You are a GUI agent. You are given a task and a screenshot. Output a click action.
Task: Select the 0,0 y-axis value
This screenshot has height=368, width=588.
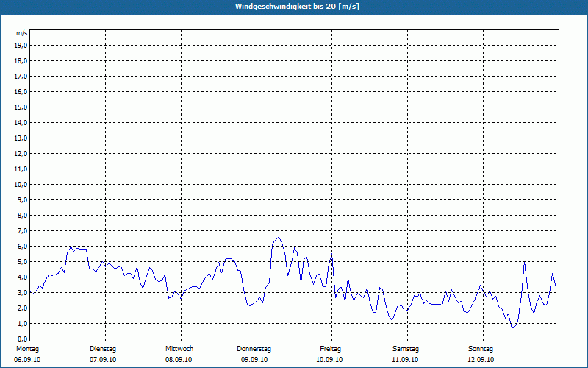click(23, 339)
